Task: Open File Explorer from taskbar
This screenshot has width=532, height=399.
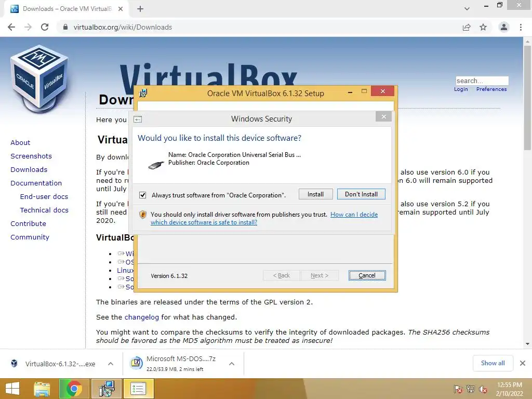Action: [x=42, y=389]
